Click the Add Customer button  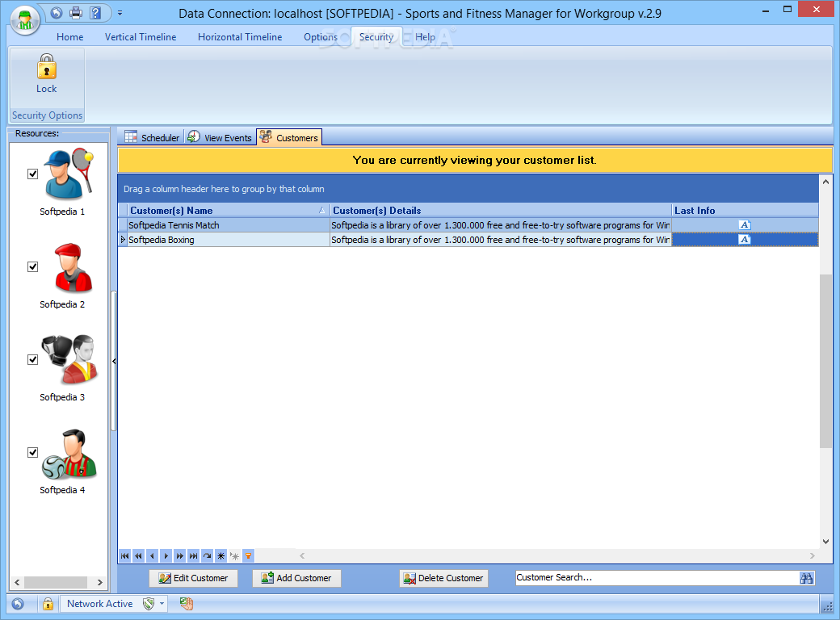296,578
